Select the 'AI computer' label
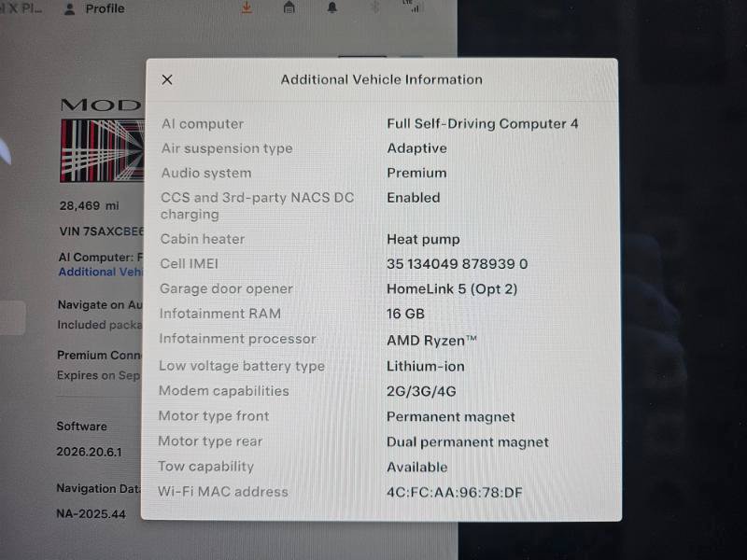Screen dimensions: 747x560 point(203,124)
